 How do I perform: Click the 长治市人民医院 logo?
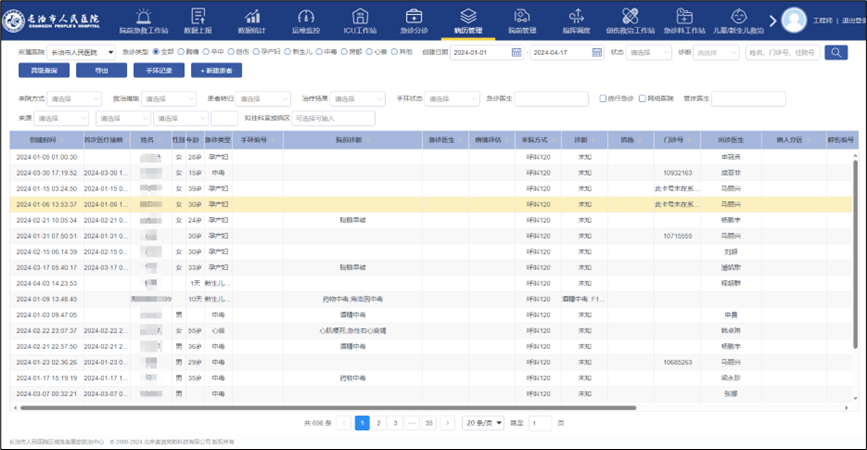tap(51, 20)
